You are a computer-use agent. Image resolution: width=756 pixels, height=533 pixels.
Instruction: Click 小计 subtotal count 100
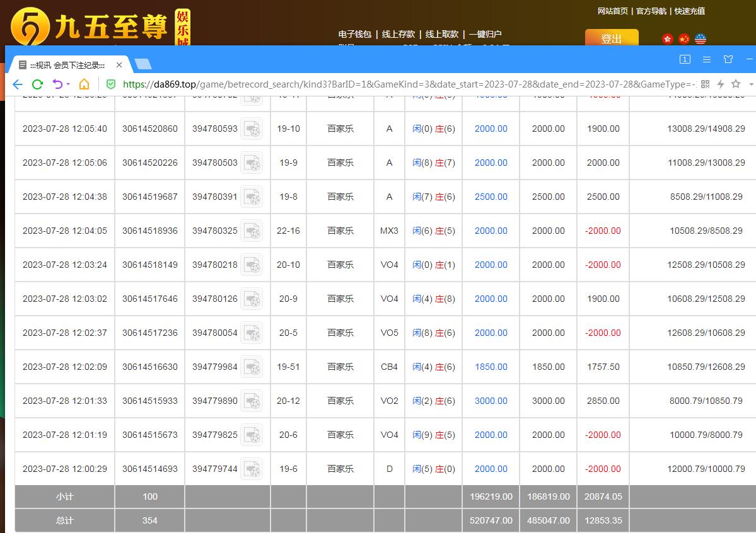(150, 496)
